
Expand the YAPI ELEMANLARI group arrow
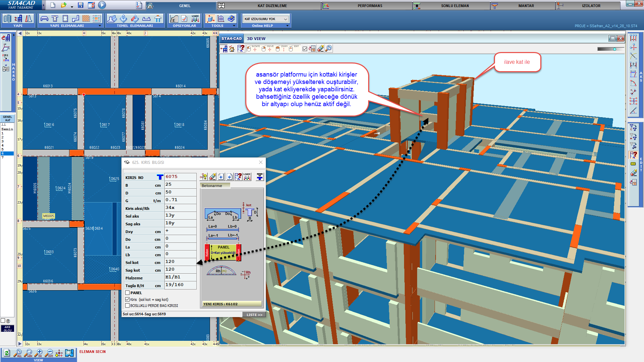(x=100, y=26)
